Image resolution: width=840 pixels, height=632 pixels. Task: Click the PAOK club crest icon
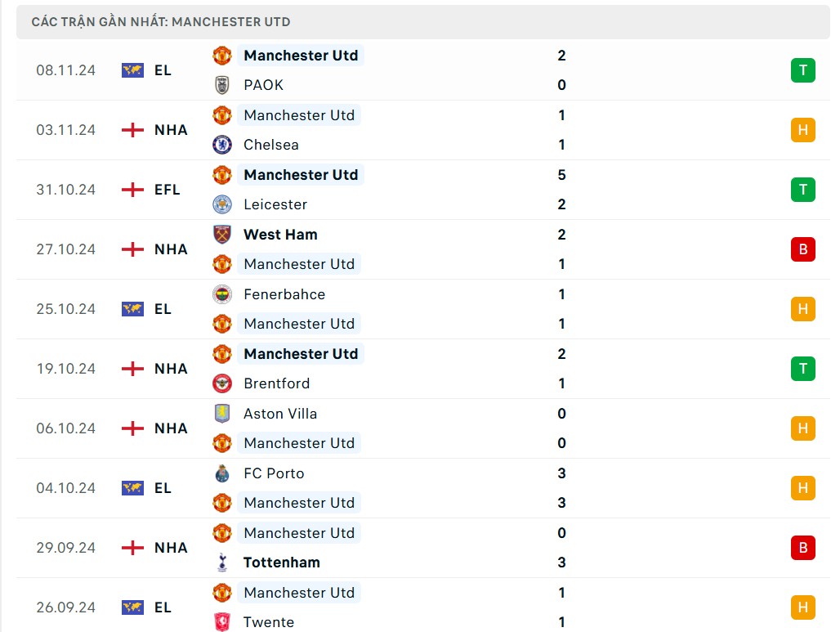221,85
